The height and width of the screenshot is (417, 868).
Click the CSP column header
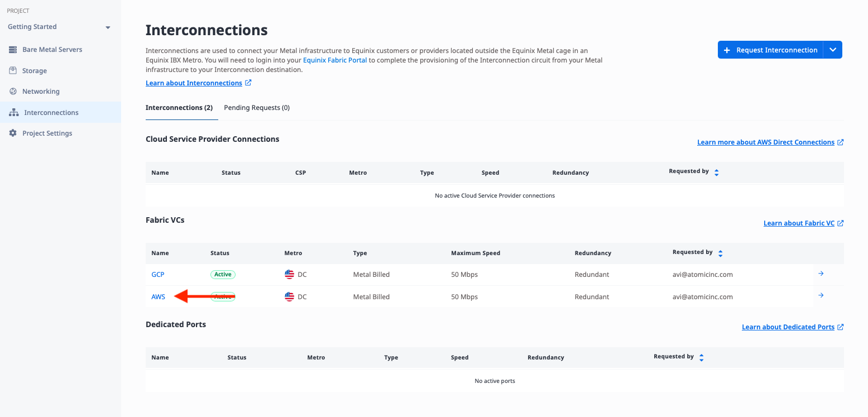[x=300, y=173]
